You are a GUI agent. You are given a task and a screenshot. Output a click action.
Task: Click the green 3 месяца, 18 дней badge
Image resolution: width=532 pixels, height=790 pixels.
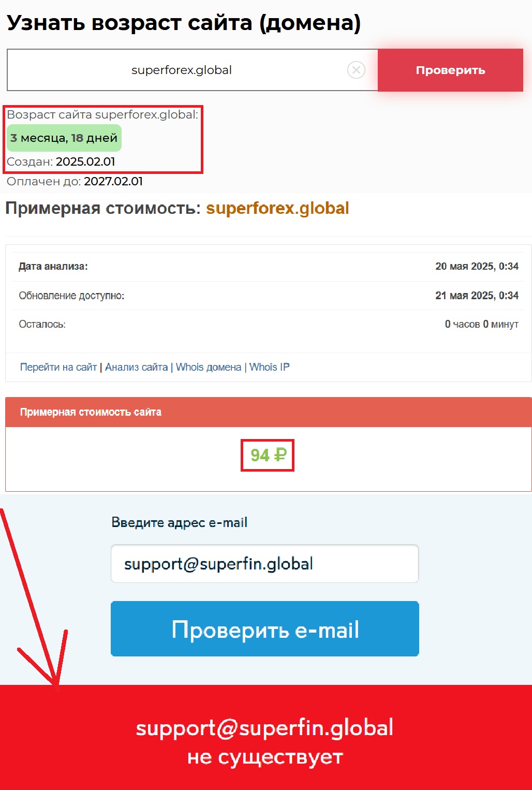(x=64, y=138)
